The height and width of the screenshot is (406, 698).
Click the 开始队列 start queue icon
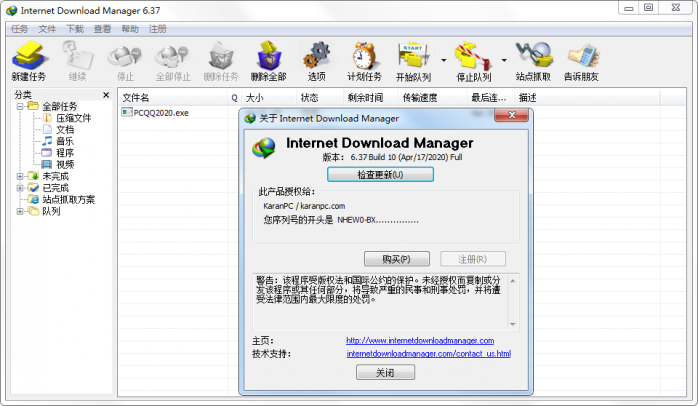[414, 61]
